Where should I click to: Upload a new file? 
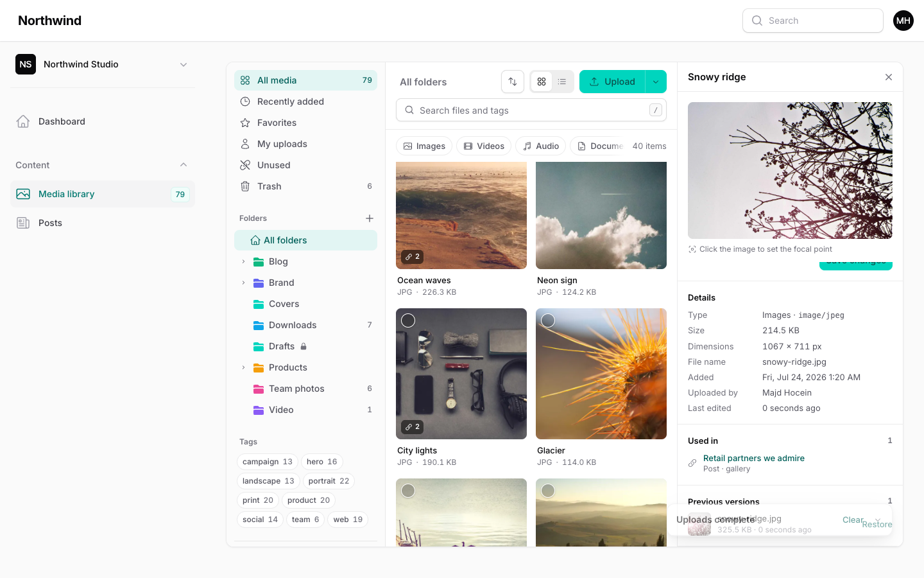point(612,82)
